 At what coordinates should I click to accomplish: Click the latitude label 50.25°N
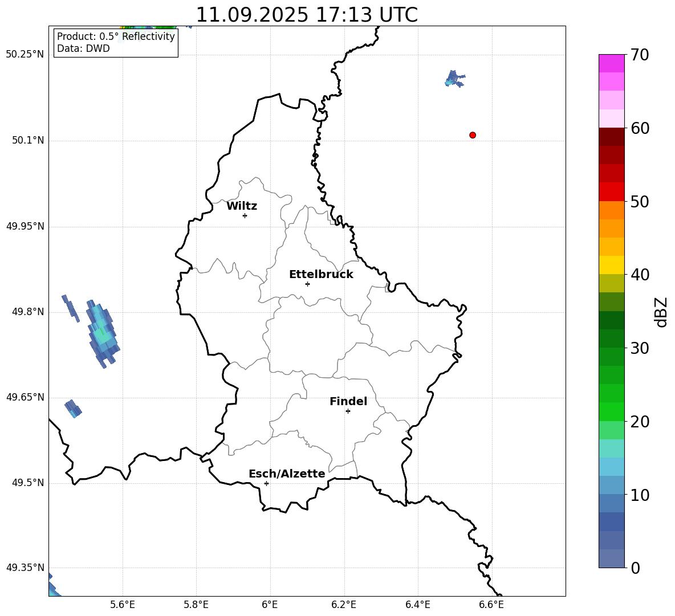click(x=25, y=55)
